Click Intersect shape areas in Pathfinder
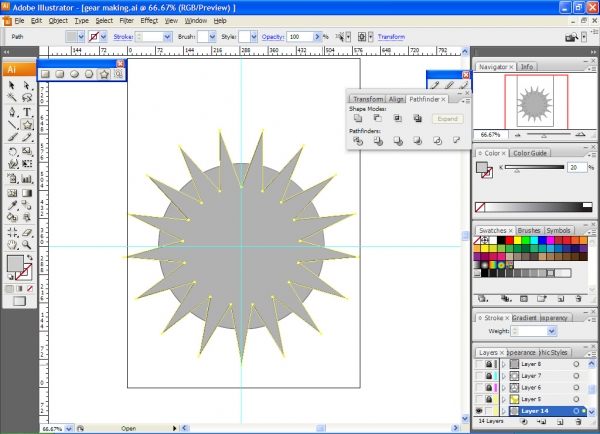Screen dimensions: 600x434 click(x=398, y=118)
